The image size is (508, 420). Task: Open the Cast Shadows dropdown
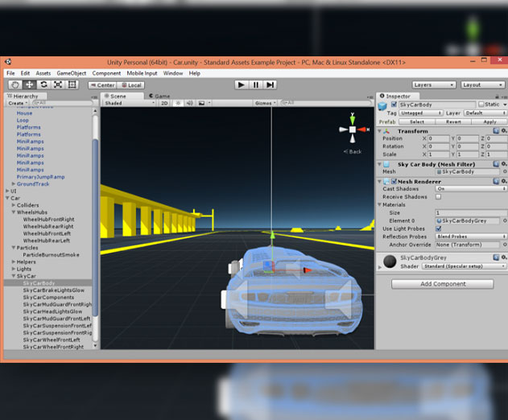pos(471,188)
